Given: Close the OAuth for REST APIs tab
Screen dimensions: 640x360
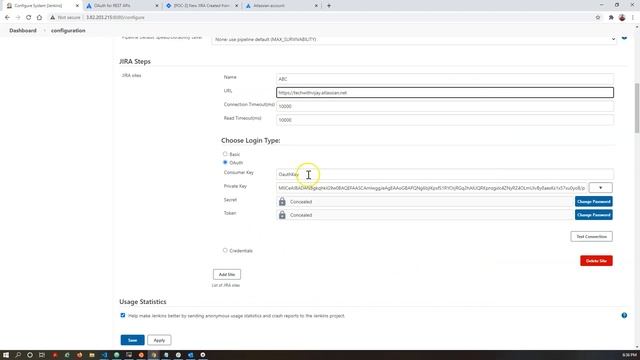Looking at the screenshot, I should [x=157, y=6].
